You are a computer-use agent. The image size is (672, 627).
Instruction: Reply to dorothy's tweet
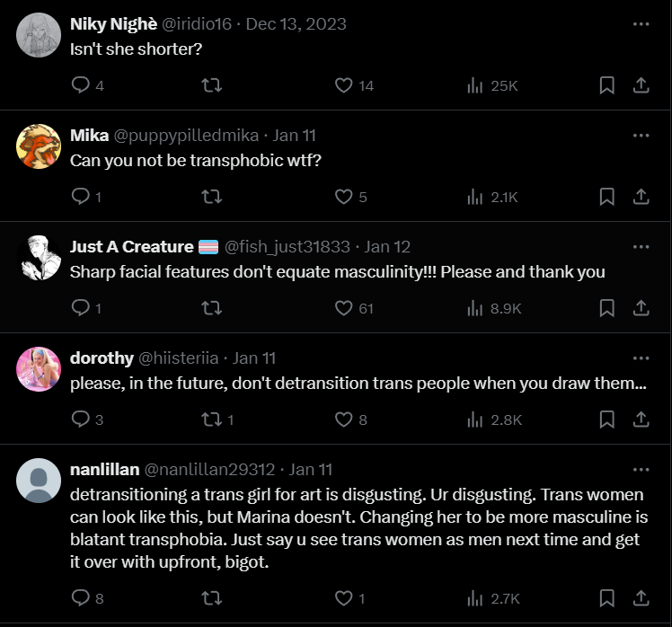(x=81, y=419)
